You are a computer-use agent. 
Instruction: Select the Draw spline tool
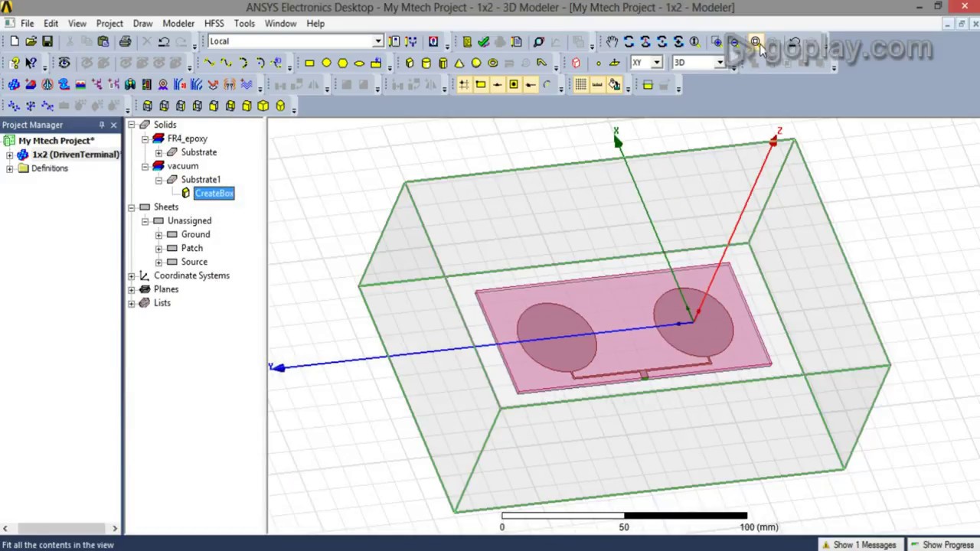[x=225, y=63]
